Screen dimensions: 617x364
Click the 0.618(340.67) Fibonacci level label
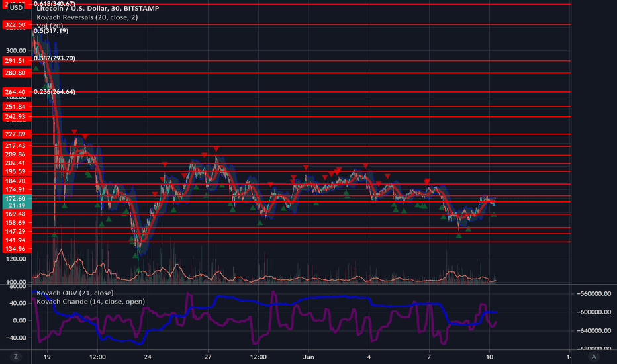point(54,3)
